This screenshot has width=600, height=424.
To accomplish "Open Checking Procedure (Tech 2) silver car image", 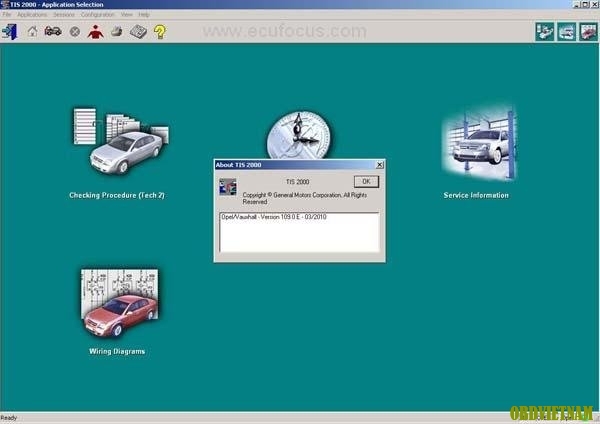I will 121,141.
